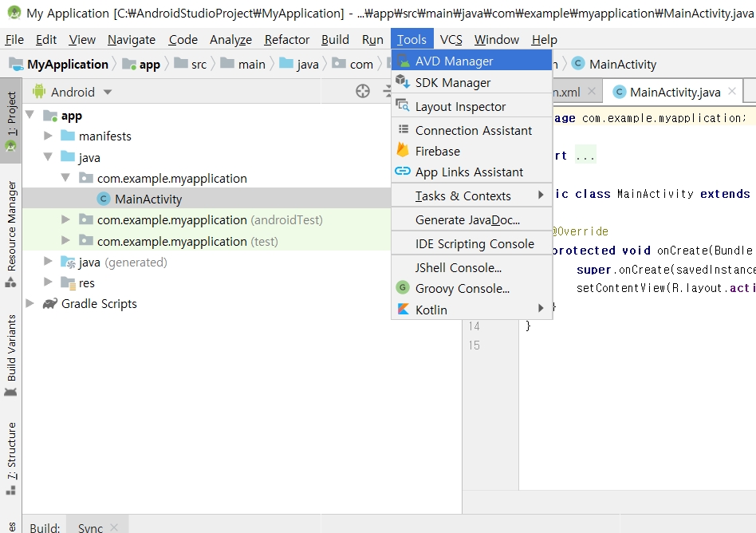Click Kotlin submenu arrow
The image size is (756, 533).
click(x=541, y=308)
